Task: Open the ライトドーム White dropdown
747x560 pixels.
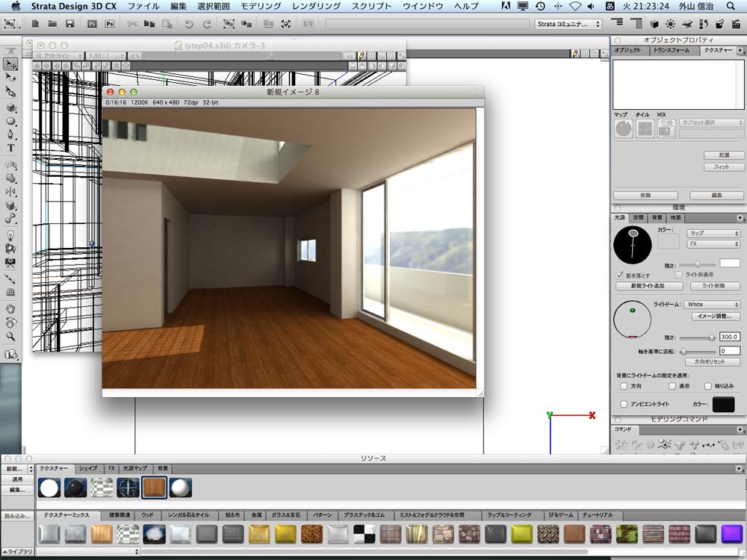Action: [x=712, y=305]
